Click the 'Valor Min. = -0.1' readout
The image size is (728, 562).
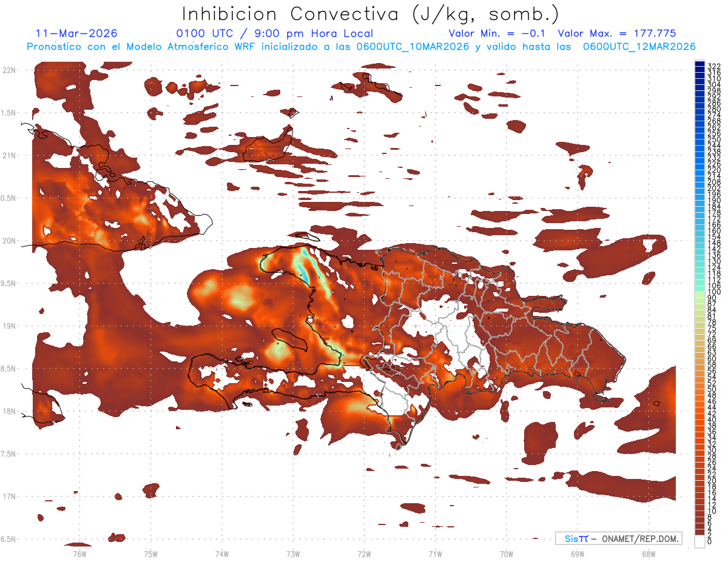tap(497, 33)
